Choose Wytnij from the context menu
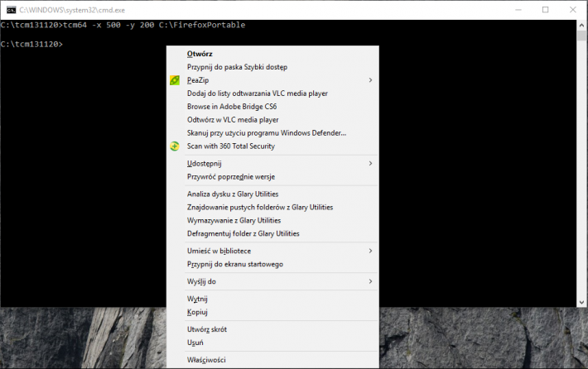 pos(272,299)
